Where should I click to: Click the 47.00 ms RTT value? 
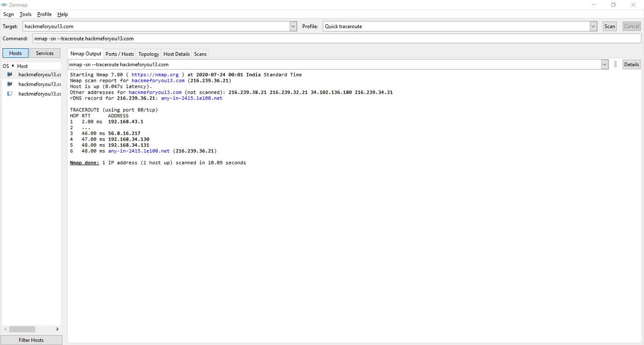(93, 139)
